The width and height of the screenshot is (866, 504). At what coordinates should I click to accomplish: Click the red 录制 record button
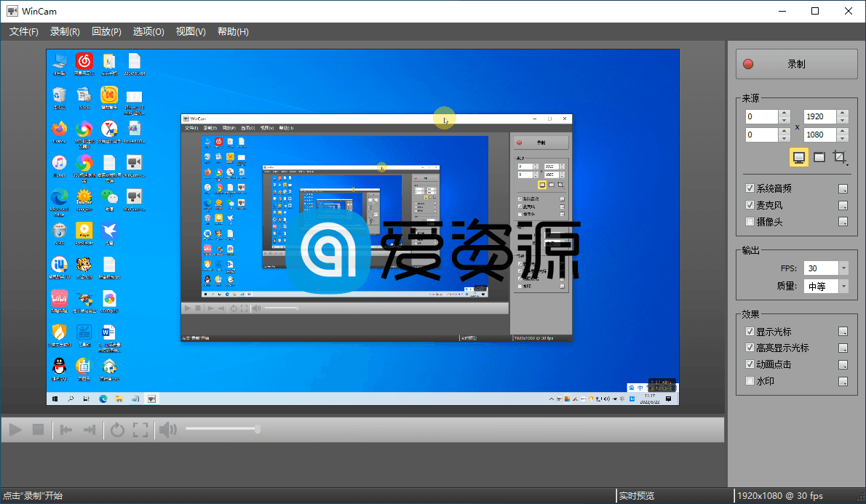click(795, 64)
